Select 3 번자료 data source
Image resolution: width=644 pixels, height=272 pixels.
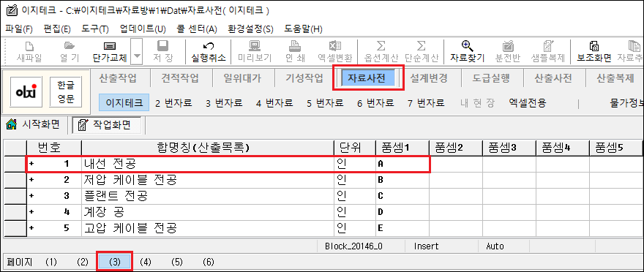[x=224, y=103]
